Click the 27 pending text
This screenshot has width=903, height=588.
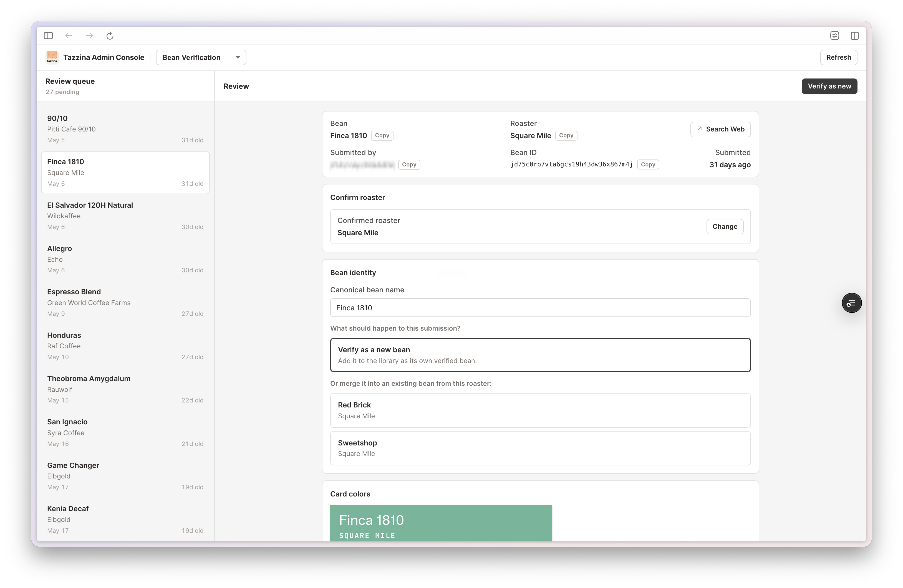click(x=62, y=92)
